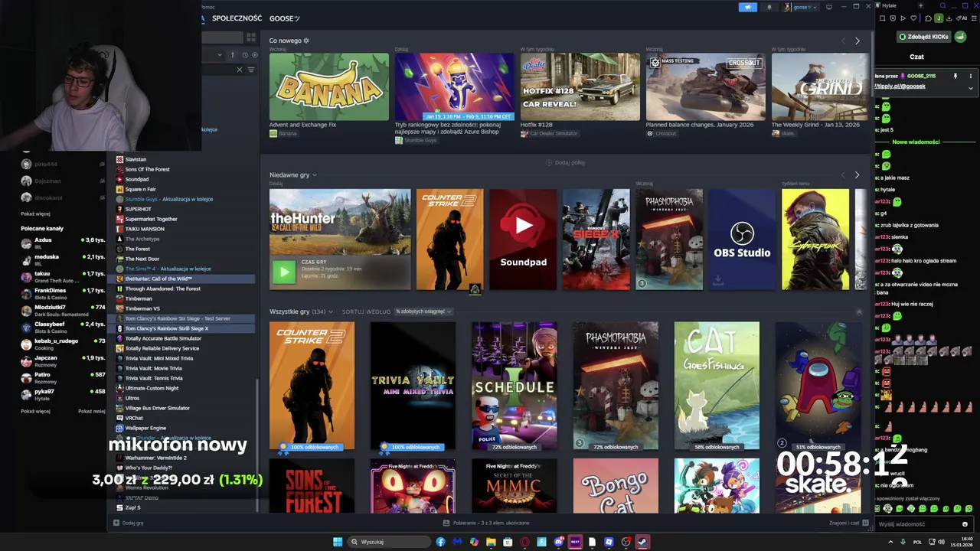The width and height of the screenshot is (980, 551).
Task: Open the Co nowego settings gear
Action: (x=306, y=41)
